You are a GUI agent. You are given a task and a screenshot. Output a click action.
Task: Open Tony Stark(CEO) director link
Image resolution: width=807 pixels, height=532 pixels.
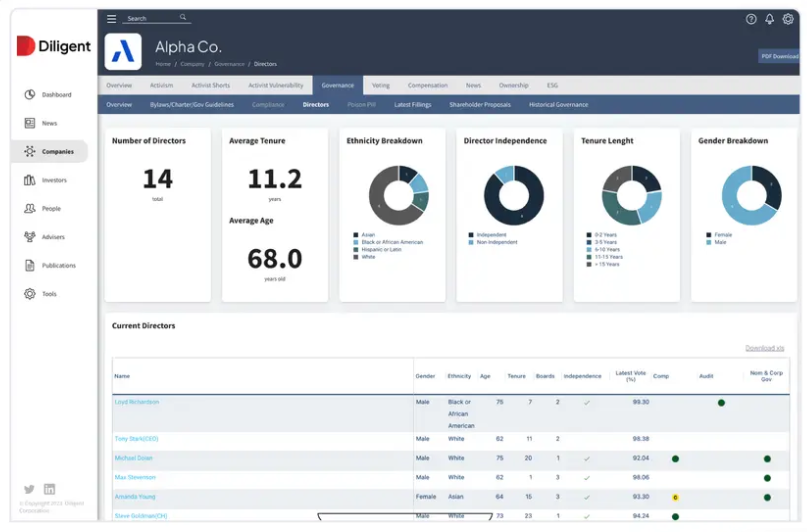click(x=136, y=439)
